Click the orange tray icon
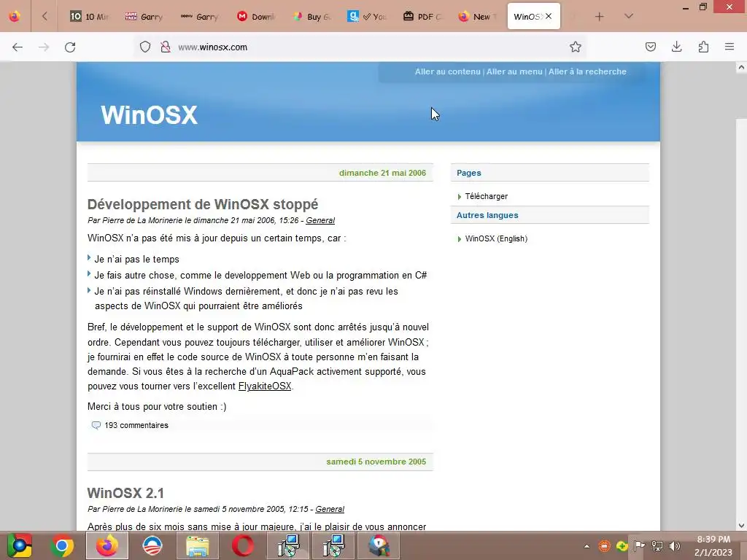Viewport: 747px width, 560px height. (605, 546)
